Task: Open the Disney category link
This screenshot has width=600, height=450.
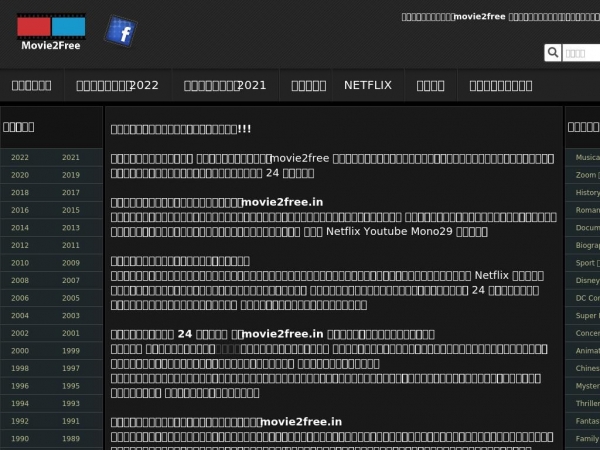Action: pyautogui.click(x=587, y=280)
